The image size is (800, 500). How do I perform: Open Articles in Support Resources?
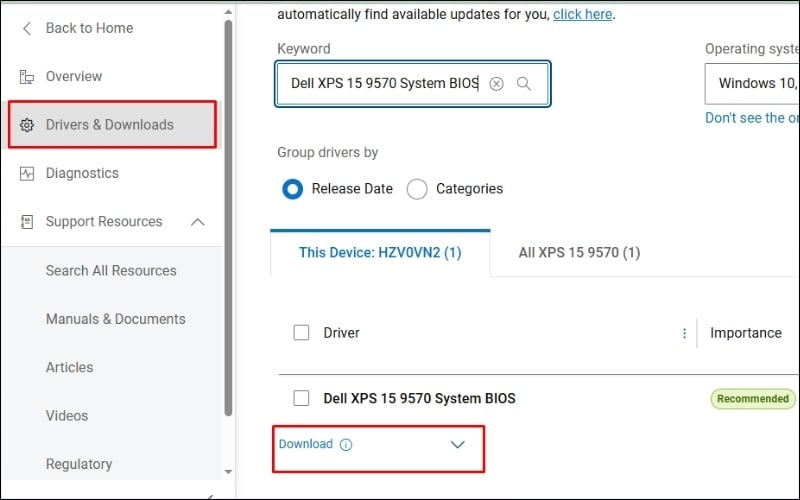pyautogui.click(x=69, y=368)
